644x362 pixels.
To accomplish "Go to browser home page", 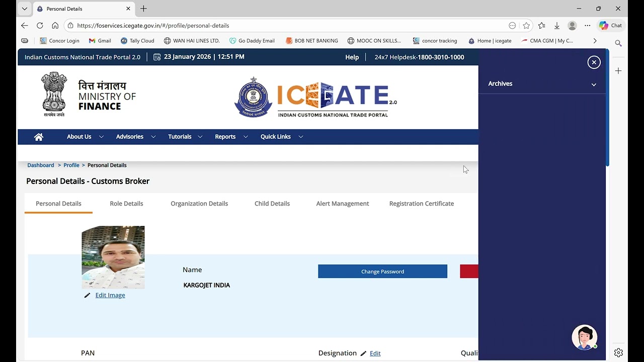I will tap(55, 26).
